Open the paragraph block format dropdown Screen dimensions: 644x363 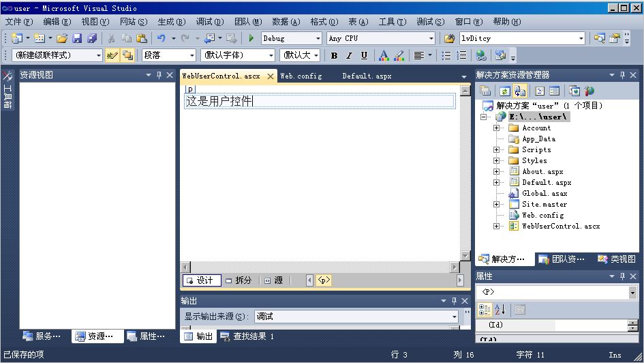(191, 55)
